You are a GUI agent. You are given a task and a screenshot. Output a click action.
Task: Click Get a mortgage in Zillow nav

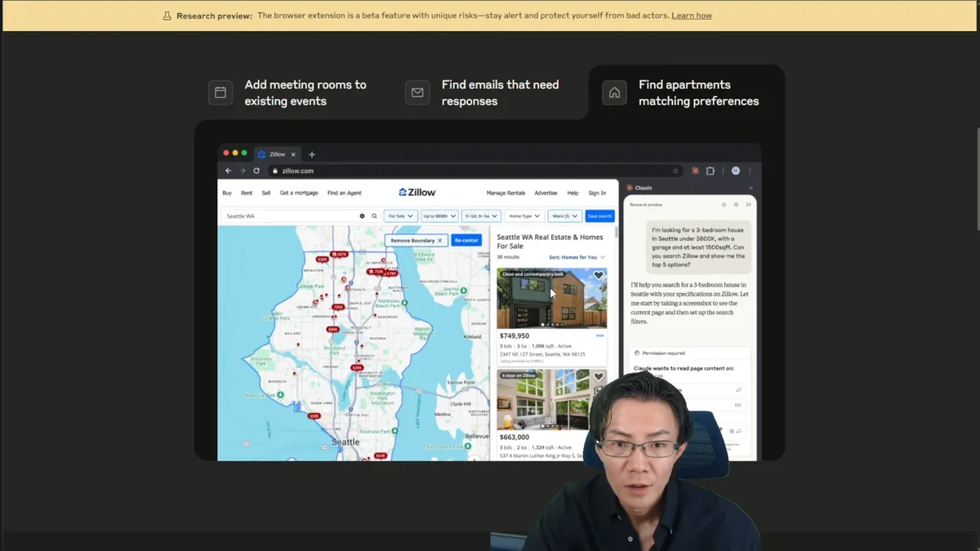click(299, 193)
